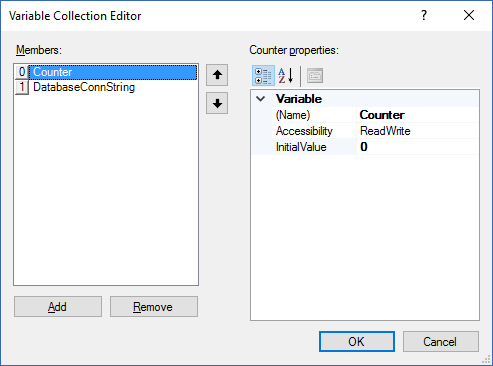Select the (Name) property label
Viewport: 493px width, 366px height.
pos(293,115)
